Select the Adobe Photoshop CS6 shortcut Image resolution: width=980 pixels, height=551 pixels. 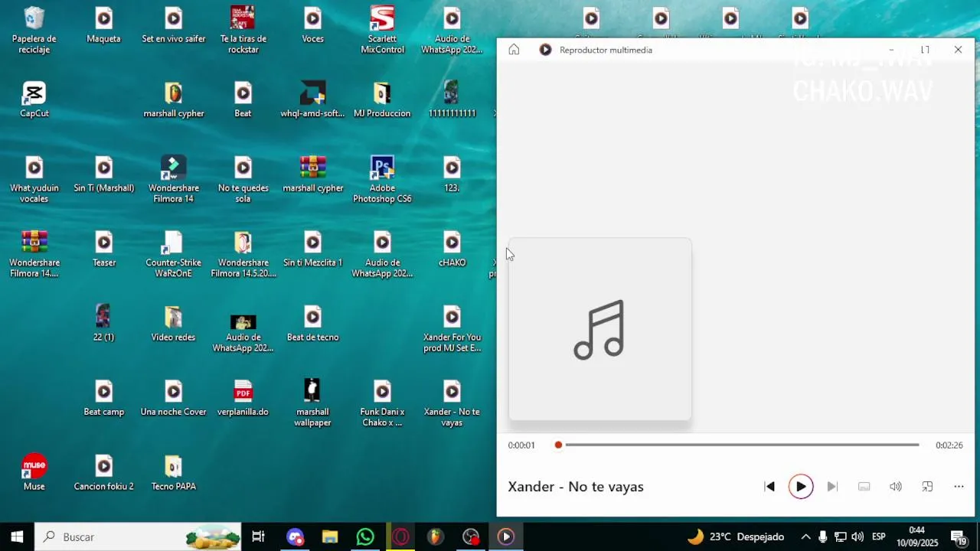[x=382, y=180]
